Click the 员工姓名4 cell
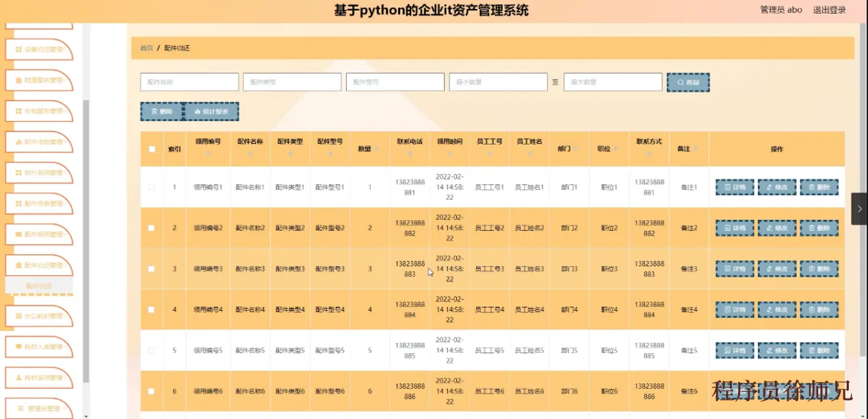Screen dimensions: 868x419 [x=529, y=310]
